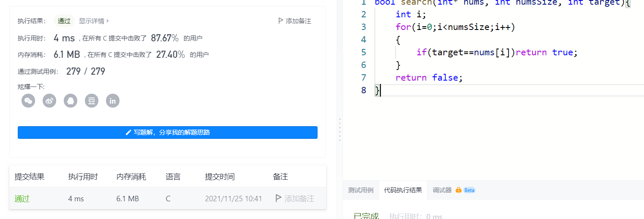The image size is (644, 219).
Task: Click 执行用时 column header in table
Action: 83,177
